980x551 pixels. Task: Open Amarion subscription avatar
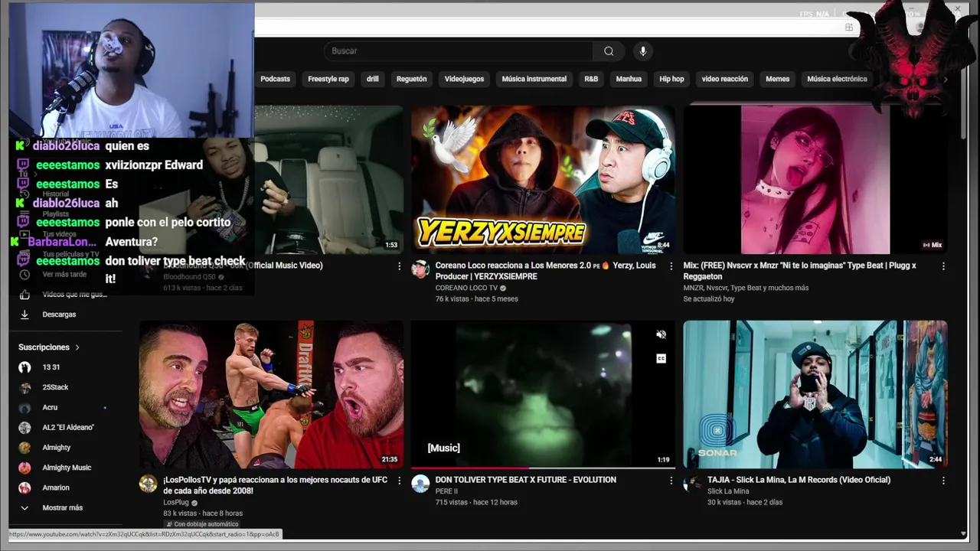[x=24, y=487]
